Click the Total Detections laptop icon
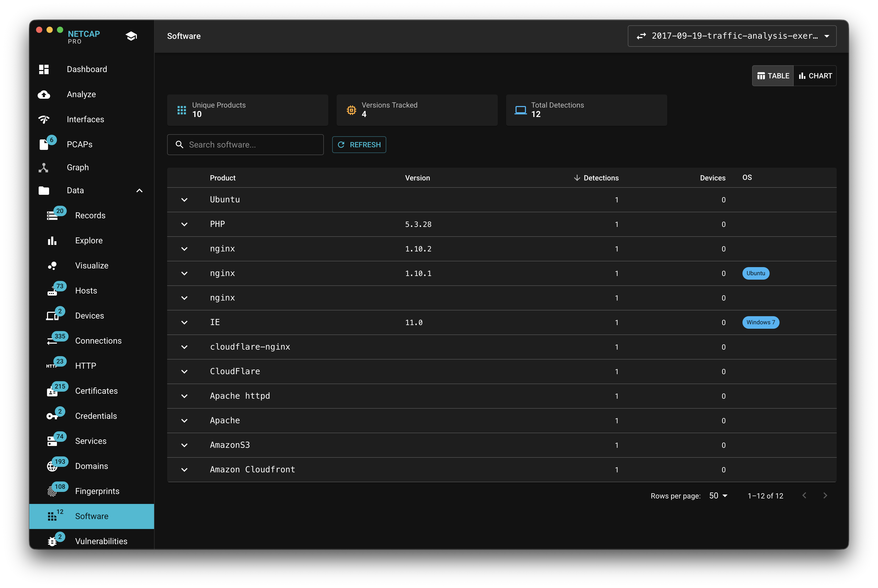This screenshot has width=878, height=588. (520, 110)
